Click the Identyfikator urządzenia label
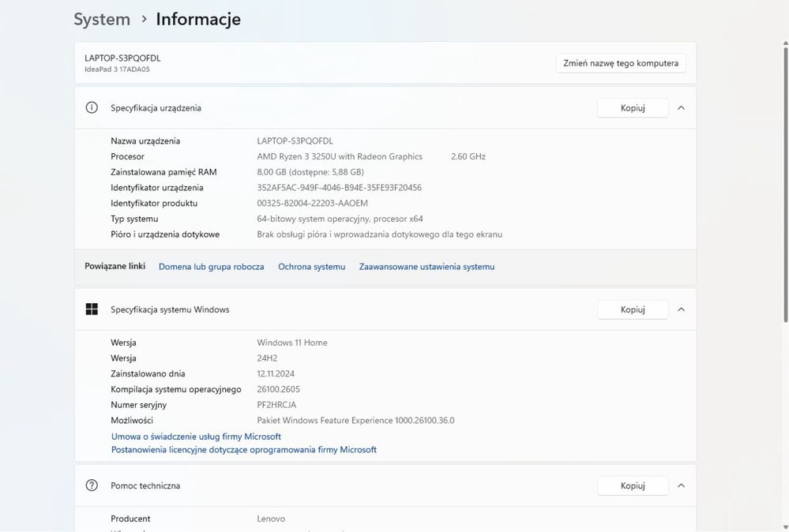The height and width of the screenshot is (532, 789). point(157,188)
